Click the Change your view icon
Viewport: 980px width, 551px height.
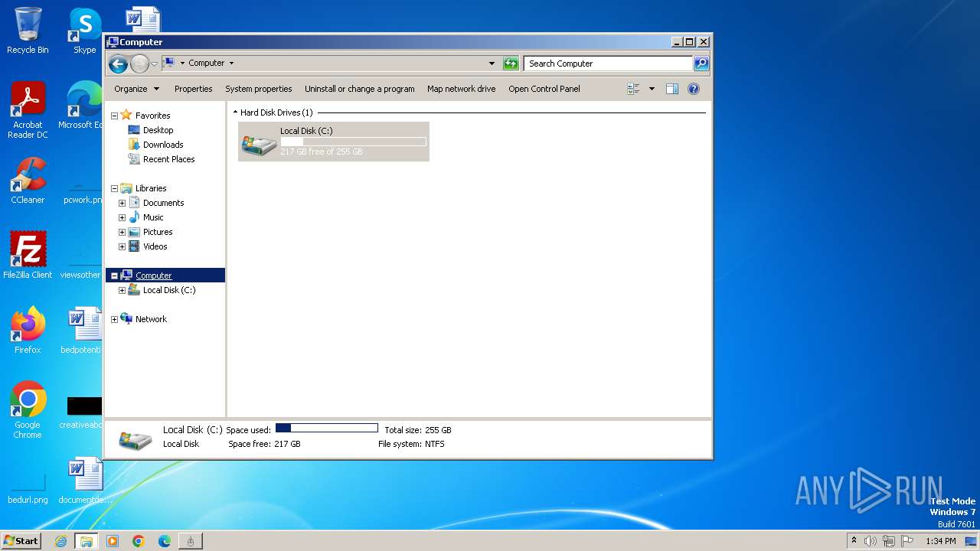tap(633, 89)
